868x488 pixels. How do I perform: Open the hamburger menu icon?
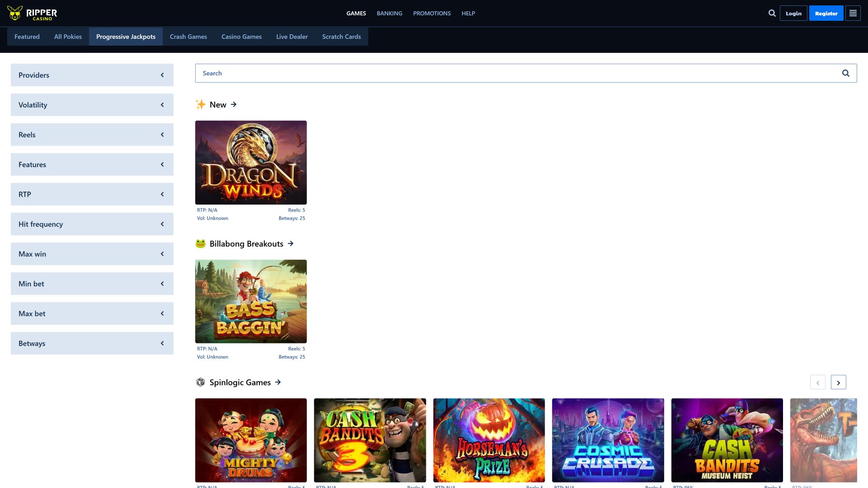click(x=853, y=13)
